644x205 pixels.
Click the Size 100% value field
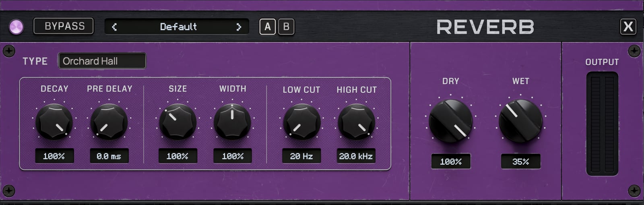tap(178, 156)
